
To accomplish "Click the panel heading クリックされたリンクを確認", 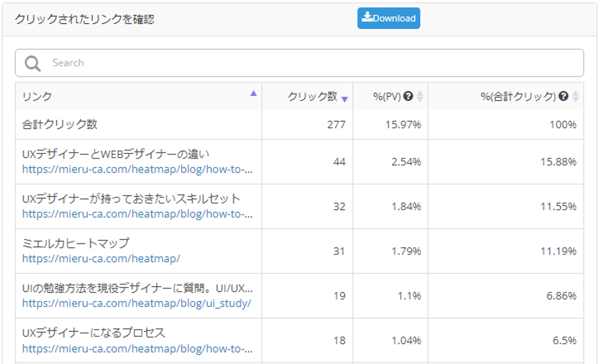I will 84,19.
